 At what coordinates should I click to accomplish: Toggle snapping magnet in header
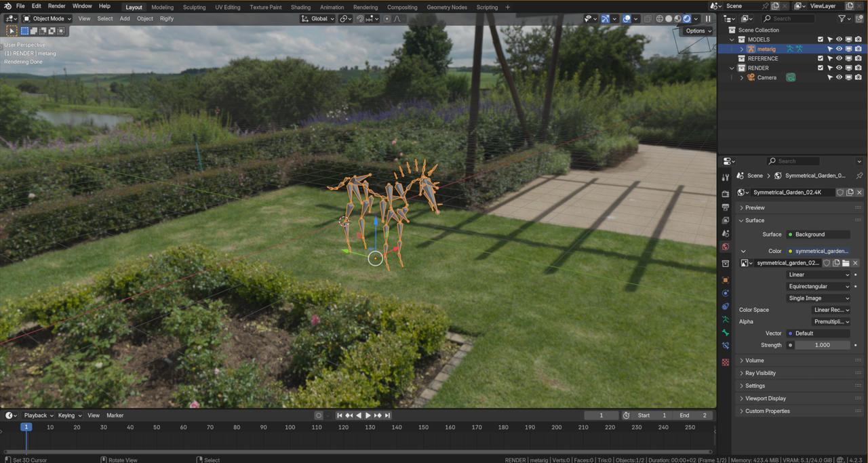359,19
